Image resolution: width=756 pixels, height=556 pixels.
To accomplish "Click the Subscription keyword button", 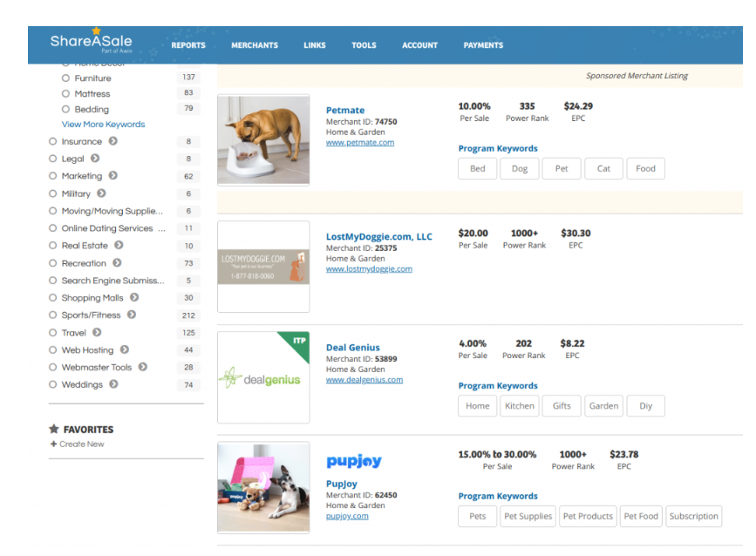I will point(694,516).
